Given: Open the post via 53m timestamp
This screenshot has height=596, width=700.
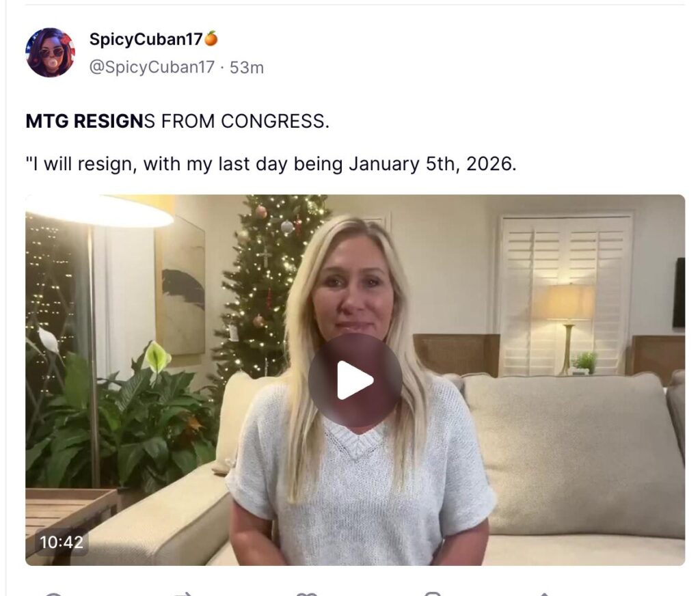Looking at the screenshot, I should [246, 68].
